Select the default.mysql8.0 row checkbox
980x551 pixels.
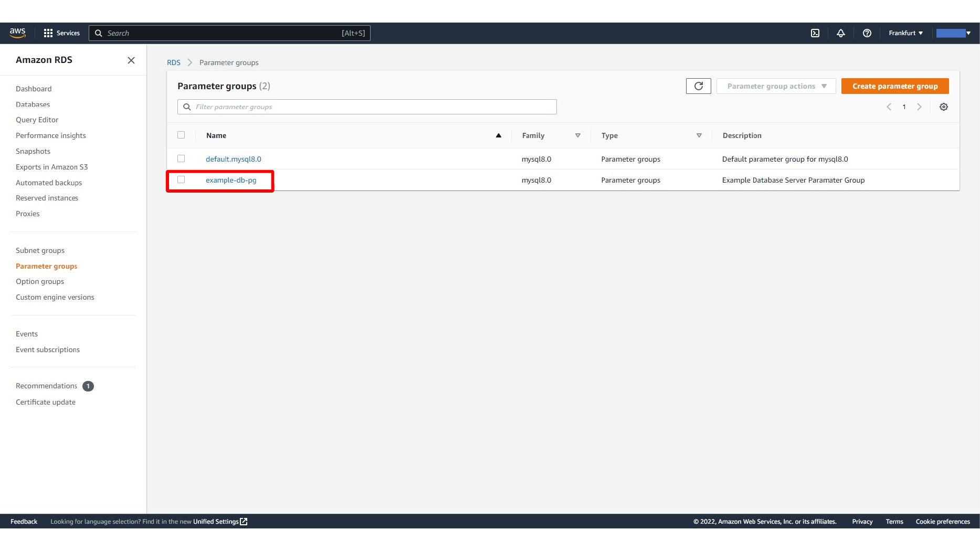click(x=181, y=158)
